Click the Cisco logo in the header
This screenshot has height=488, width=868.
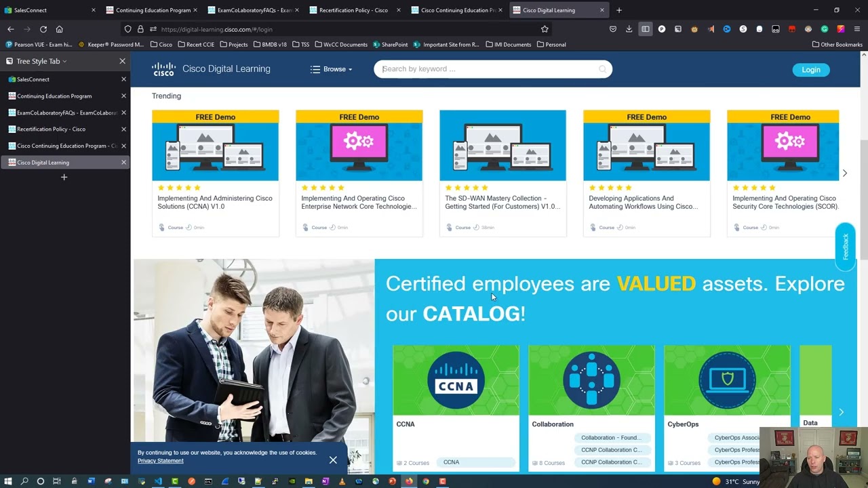point(163,69)
